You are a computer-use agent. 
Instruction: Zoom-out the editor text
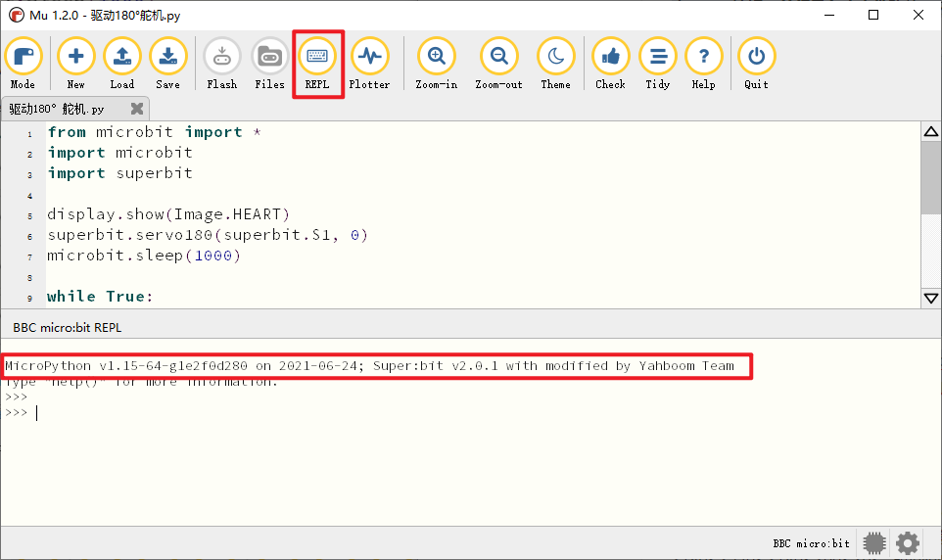(498, 64)
